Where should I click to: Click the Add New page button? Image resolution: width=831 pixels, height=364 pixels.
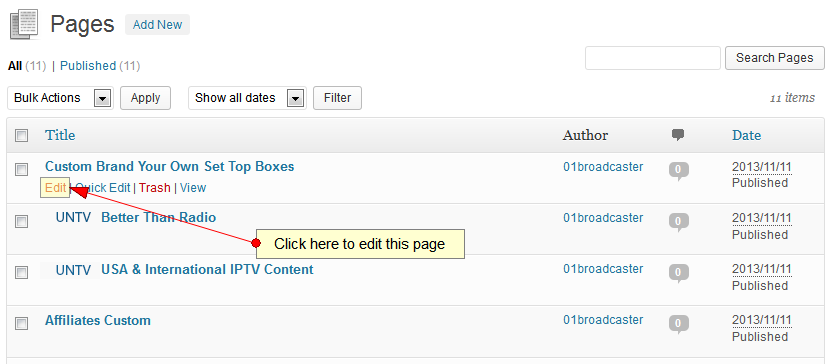157,25
